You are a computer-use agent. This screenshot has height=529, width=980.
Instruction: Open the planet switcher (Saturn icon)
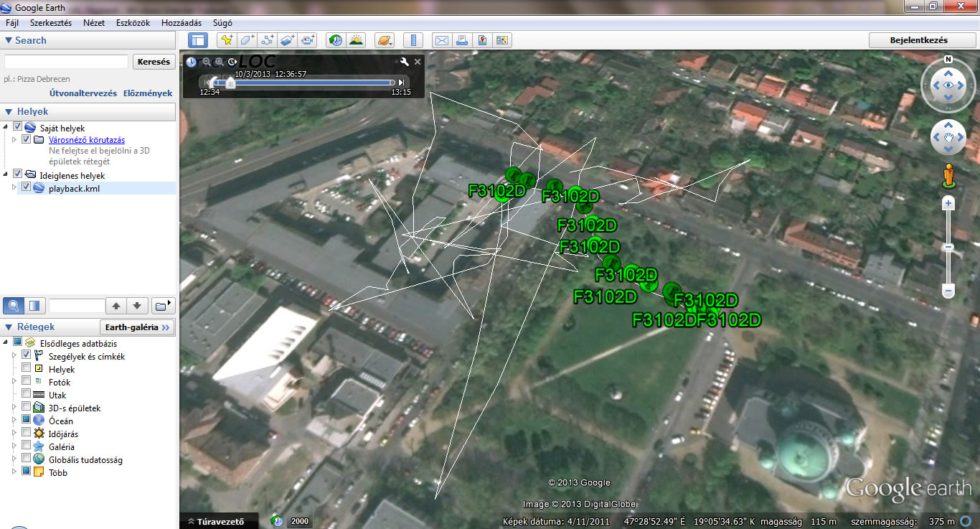point(385,40)
